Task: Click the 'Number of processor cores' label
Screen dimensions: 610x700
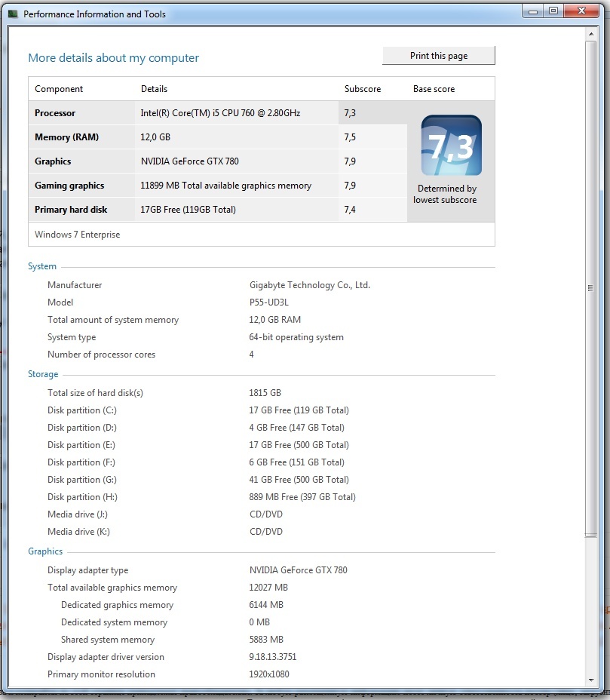Action: pos(101,355)
